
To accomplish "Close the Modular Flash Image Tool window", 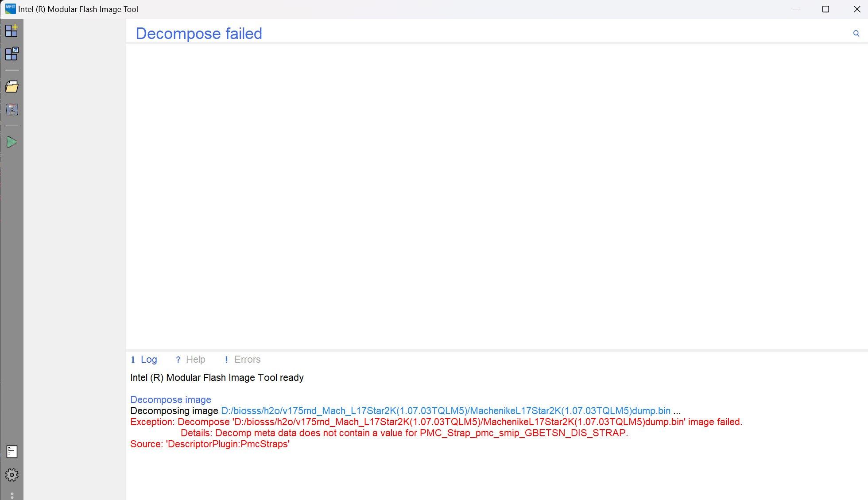I will [856, 9].
